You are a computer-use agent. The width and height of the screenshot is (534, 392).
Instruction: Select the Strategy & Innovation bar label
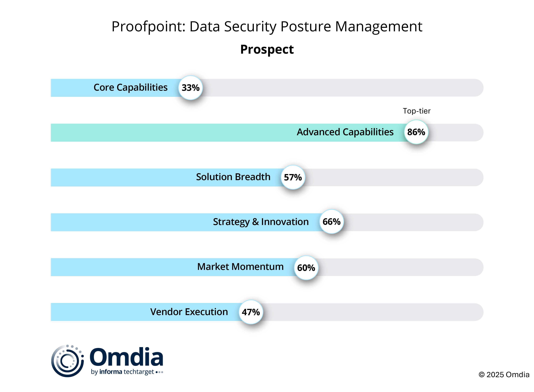261,222
